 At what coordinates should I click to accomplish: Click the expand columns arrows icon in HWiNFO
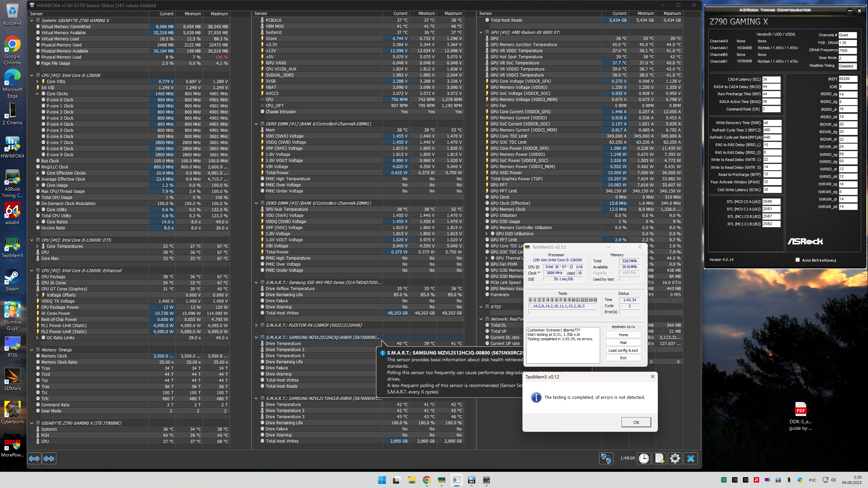click(34, 459)
